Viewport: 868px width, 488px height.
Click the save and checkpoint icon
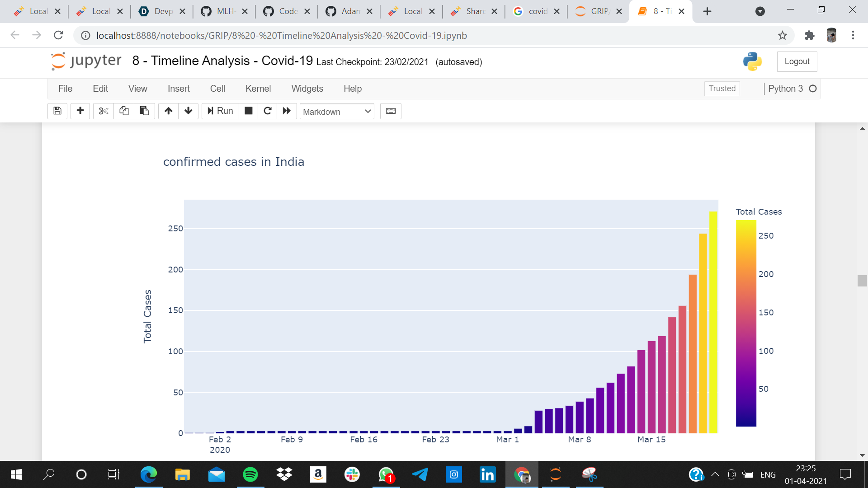pos(57,111)
